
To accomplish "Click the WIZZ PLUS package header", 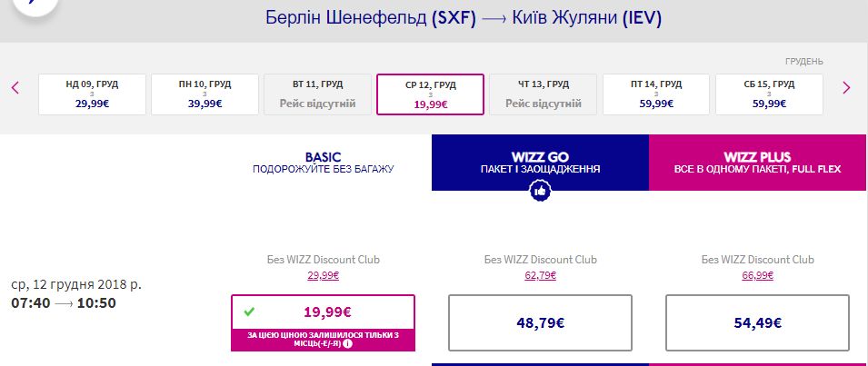I will click(757, 163).
